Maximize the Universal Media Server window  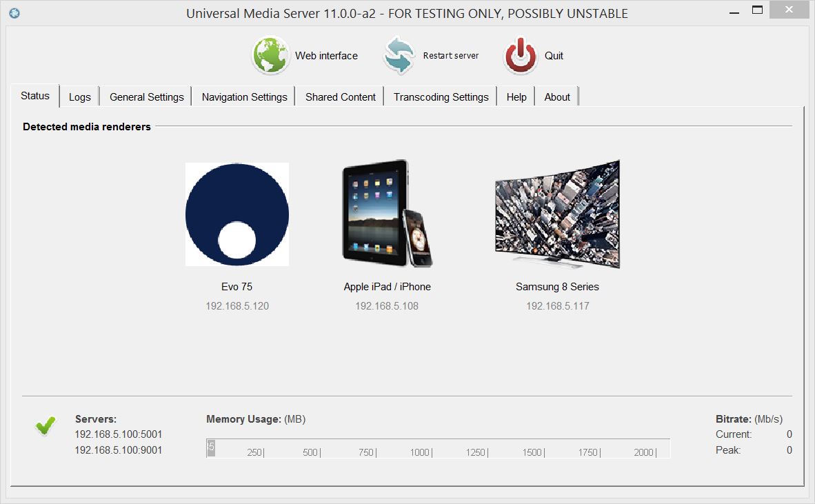tap(757, 10)
